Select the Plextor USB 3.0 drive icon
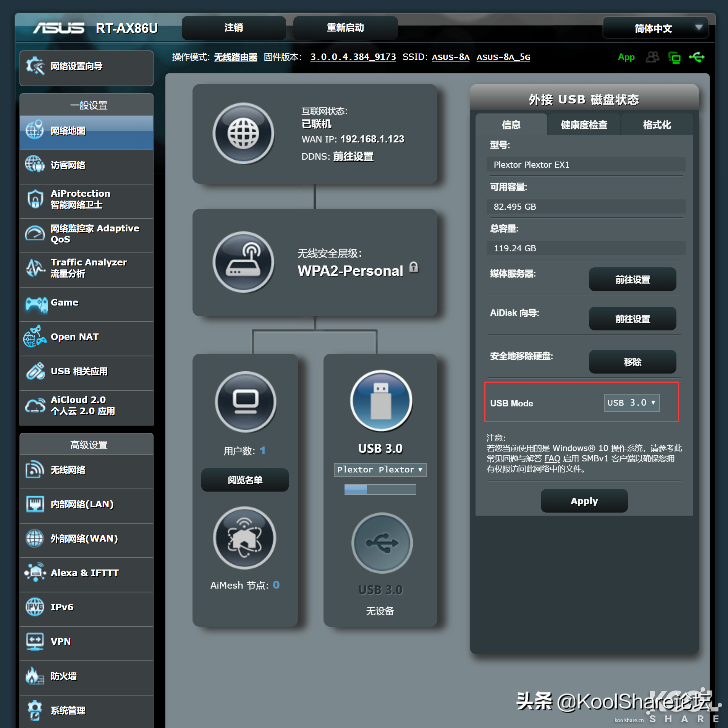This screenshot has width=728, height=728. 381,401
